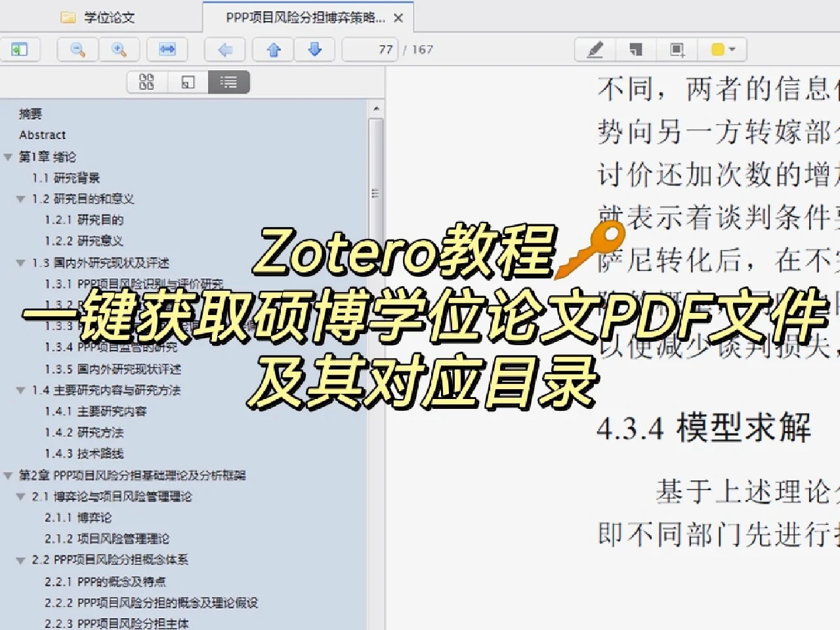
Task: Select the add note tool
Action: [636, 49]
